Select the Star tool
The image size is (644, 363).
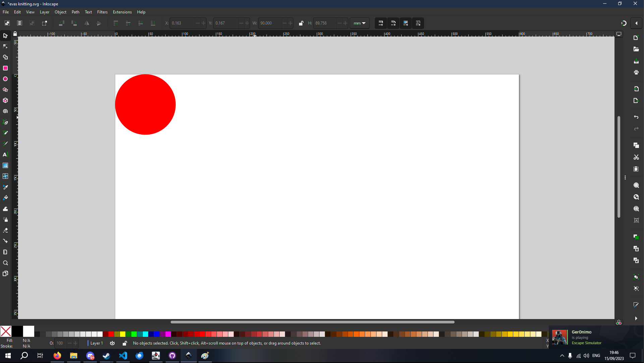click(x=5, y=90)
